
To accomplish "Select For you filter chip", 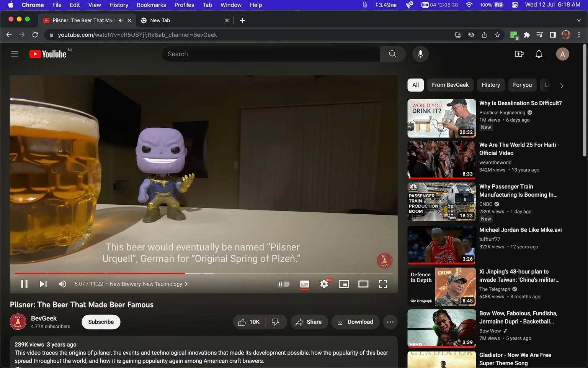I will pos(522,85).
